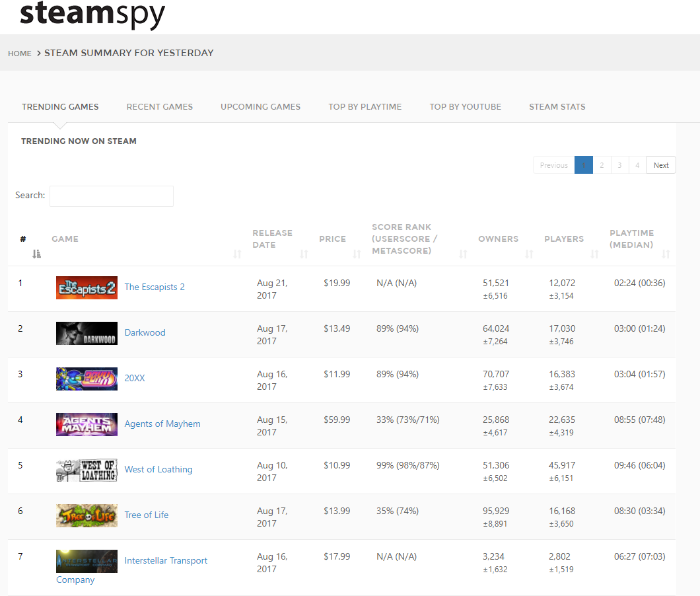Select the 70,707 owners value
This screenshot has width=700, height=596.
click(496, 374)
